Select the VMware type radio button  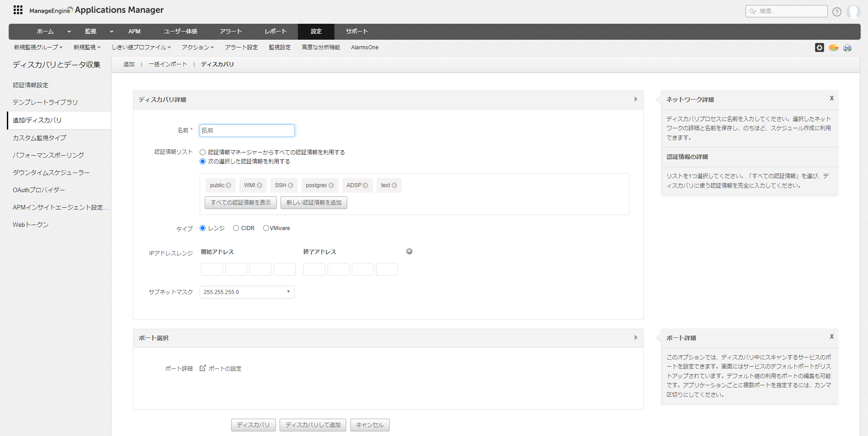click(x=266, y=228)
